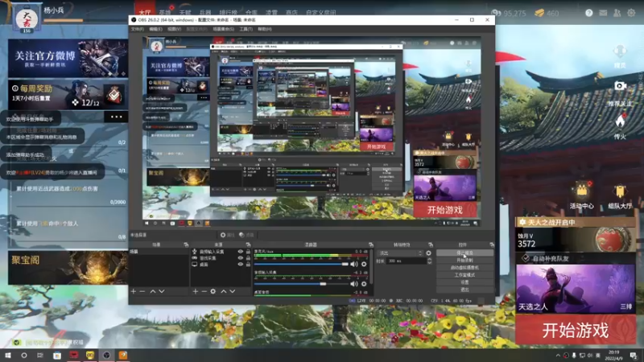Viewport: 644px width, 362px height.
Task: Adjust 音频输入采集 volume slider
Action: [301, 284]
